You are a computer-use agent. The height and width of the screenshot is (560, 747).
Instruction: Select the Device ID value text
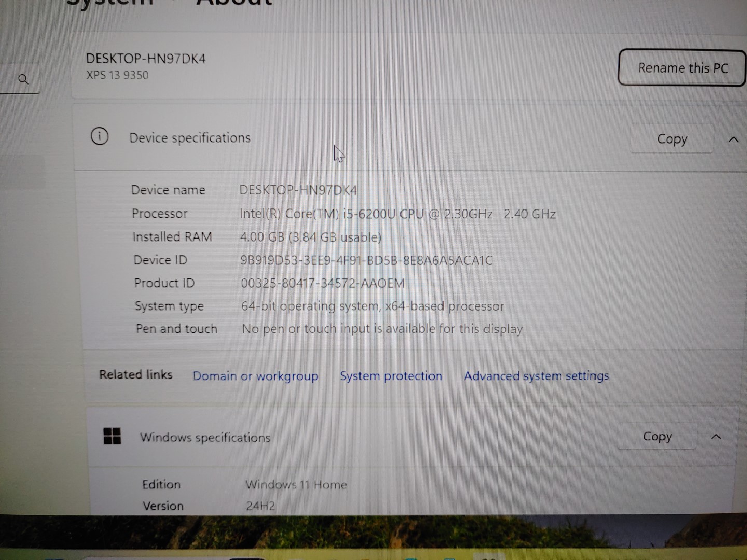pos(366,260)
